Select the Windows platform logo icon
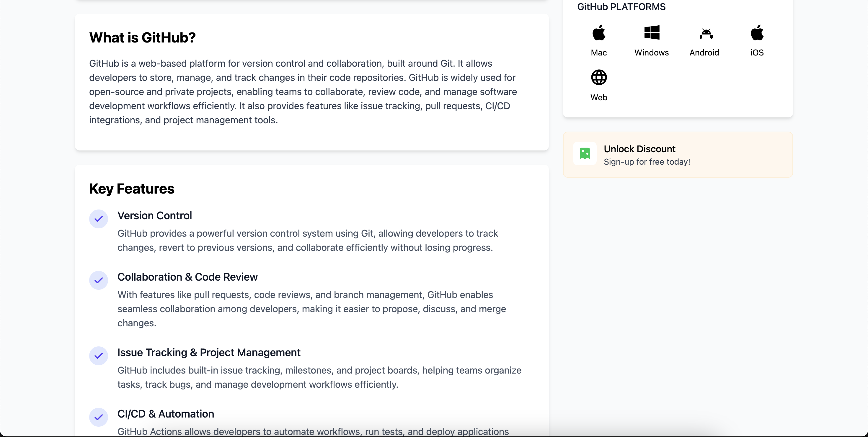The height and width of the screenshot is (437, 868). (x=652, y=33)
